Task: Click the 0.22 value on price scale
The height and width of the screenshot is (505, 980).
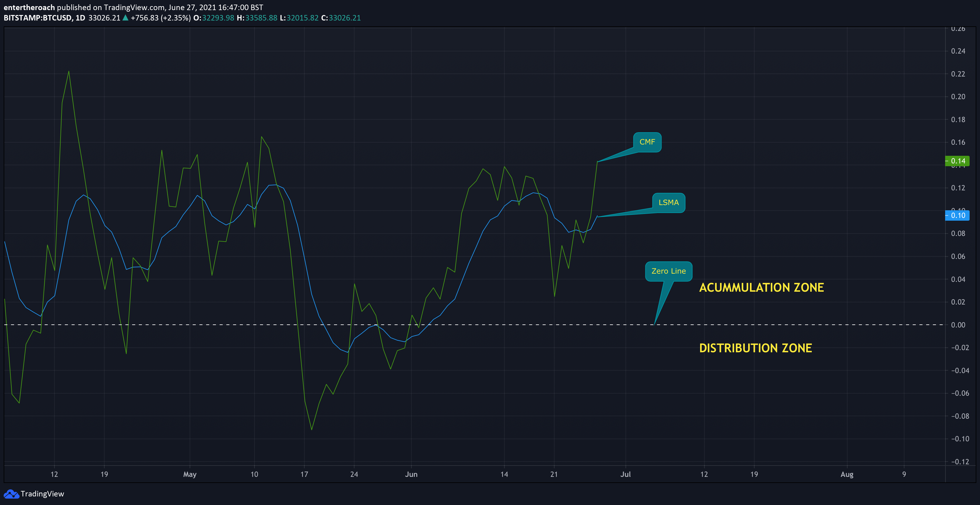Action: click(958, 74)
